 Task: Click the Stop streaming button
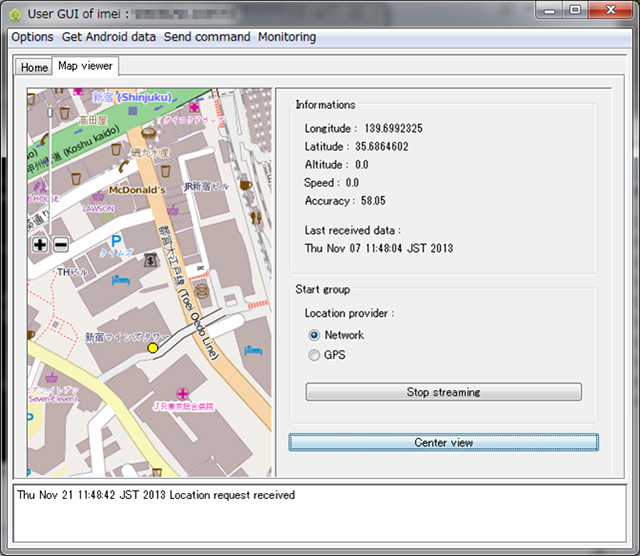(x=443, y=392)
